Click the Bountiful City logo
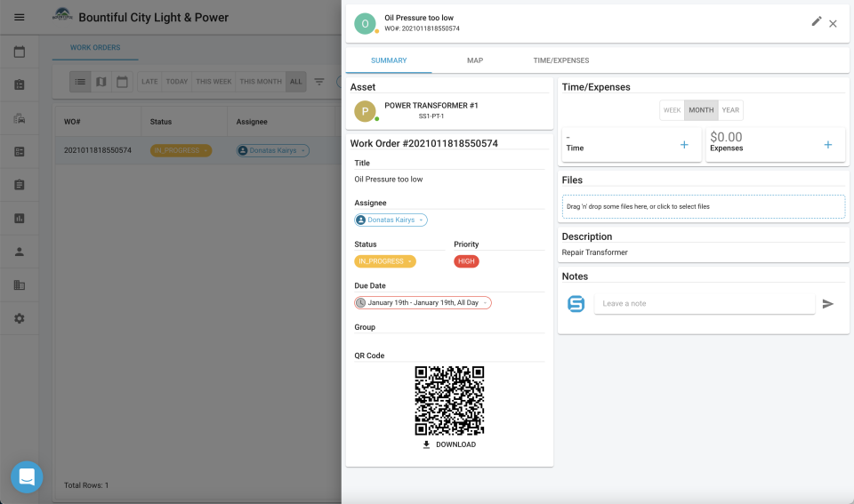This screenshot has height=504, width=854. pyautogui.click(x=62, y=15)
